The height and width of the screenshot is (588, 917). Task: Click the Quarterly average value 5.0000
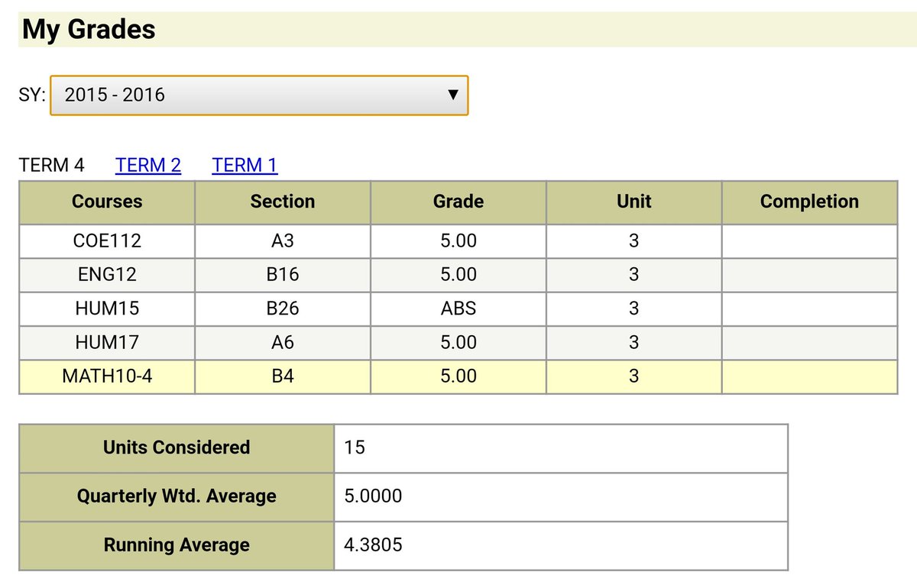(x=561, y=496)
